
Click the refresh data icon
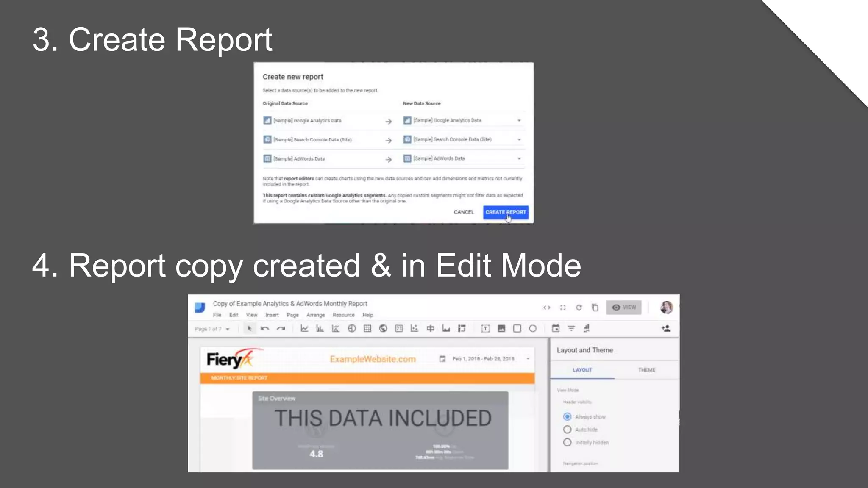579,308
